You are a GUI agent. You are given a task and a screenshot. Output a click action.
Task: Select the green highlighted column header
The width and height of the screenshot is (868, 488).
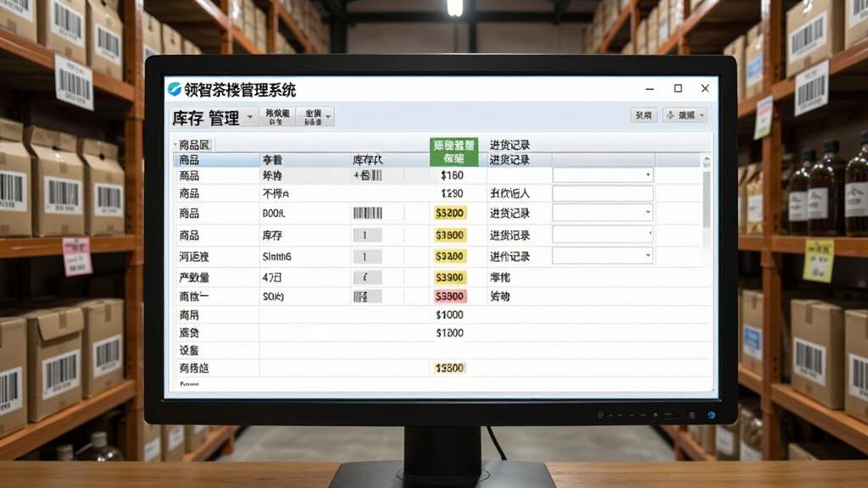(454, 152)
